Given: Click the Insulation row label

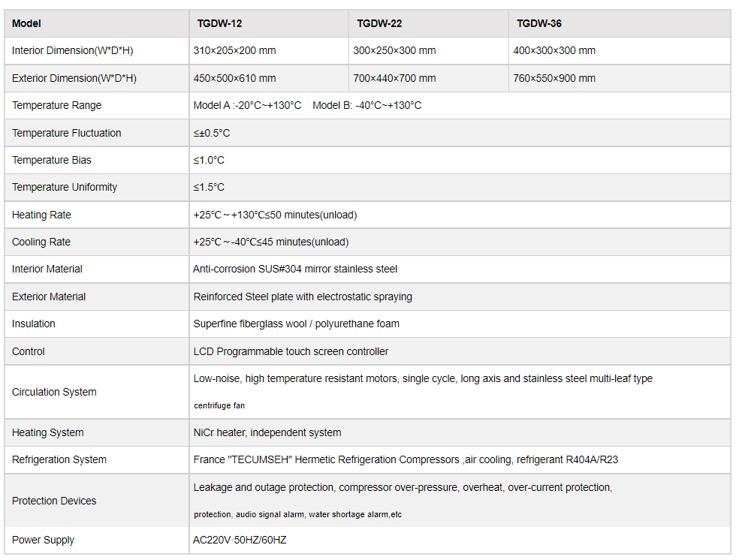Looking at the screenshot, I should [x=34, y=324].
